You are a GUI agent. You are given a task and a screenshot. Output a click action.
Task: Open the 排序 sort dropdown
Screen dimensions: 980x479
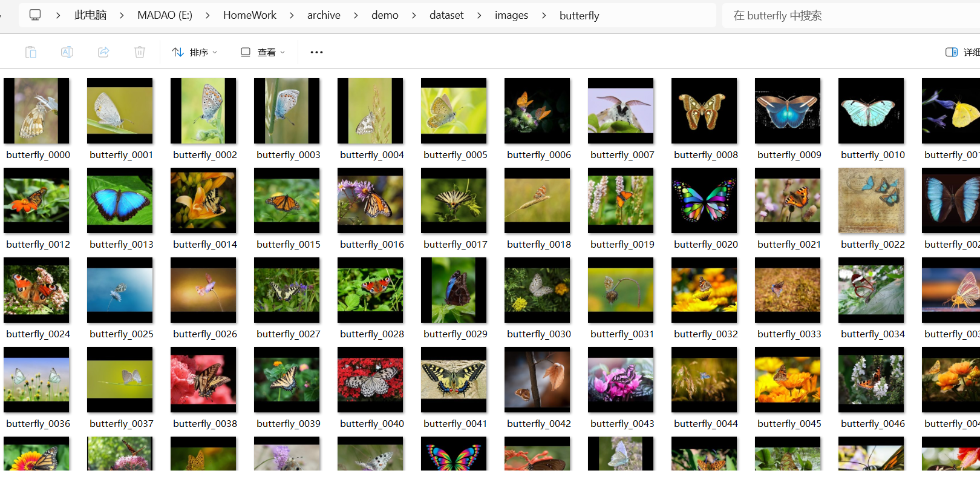194,52
